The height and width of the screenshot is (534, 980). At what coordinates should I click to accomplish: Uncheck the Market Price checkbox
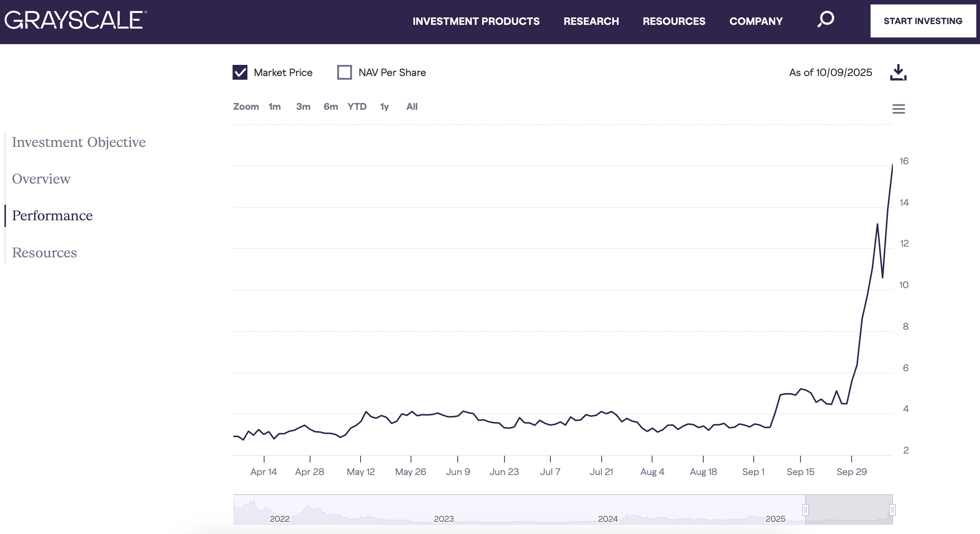[x=240, y=72]
